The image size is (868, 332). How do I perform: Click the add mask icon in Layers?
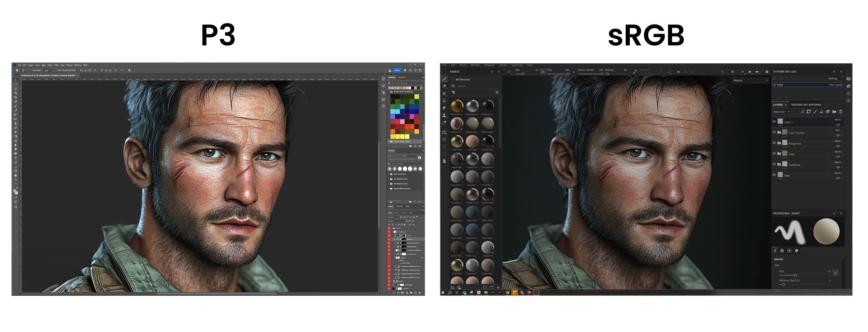pos(808,112)
